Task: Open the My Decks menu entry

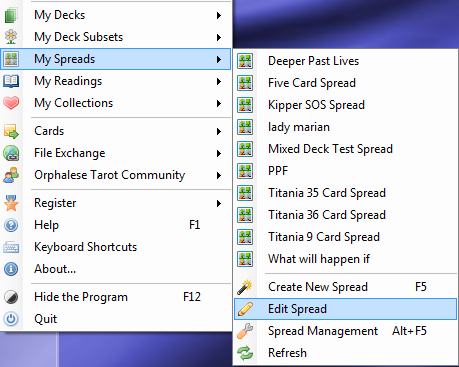Action: (116, 15)
